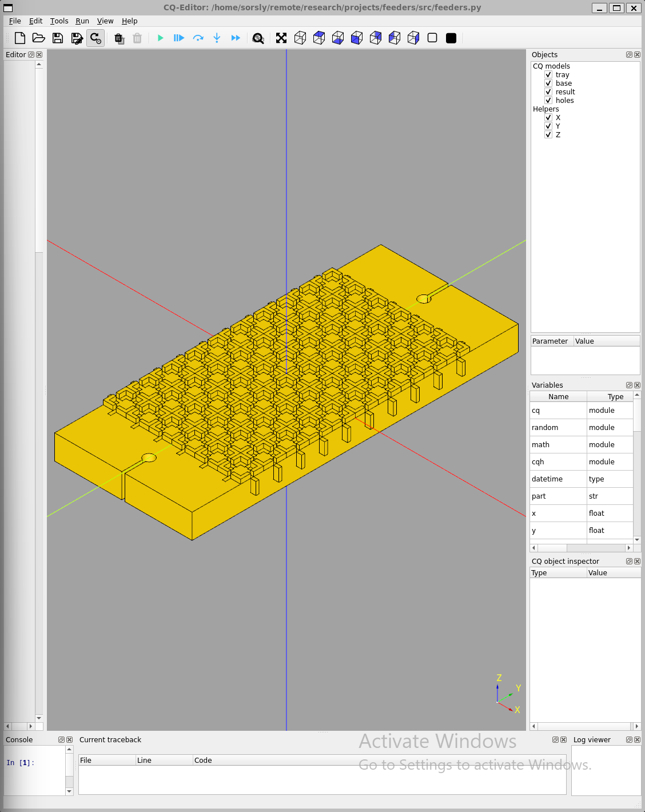Select the 'random' variable row
This screenshot has height=812, width=645.
[582, 428]
